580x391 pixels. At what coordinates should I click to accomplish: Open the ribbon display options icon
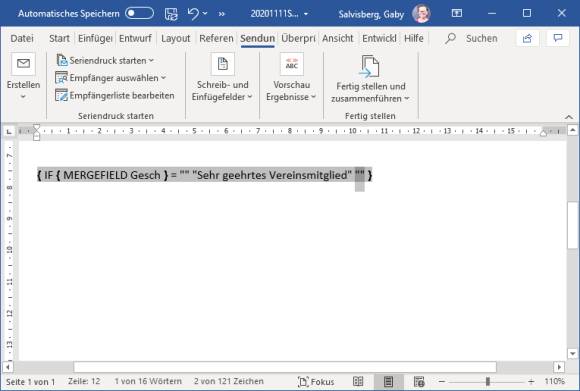457,14
